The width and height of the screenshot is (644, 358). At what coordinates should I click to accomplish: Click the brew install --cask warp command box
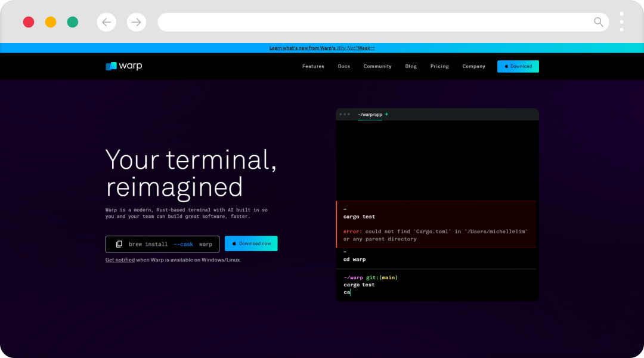point(162,244)
